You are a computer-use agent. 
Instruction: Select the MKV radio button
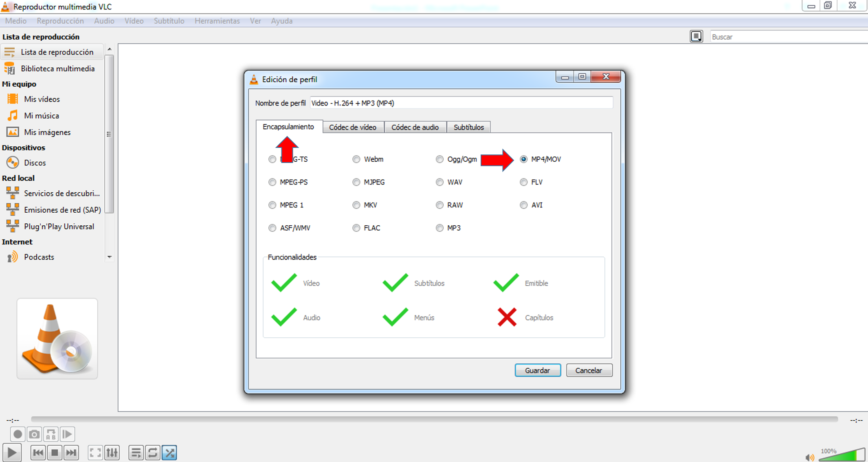coord(356,205)
